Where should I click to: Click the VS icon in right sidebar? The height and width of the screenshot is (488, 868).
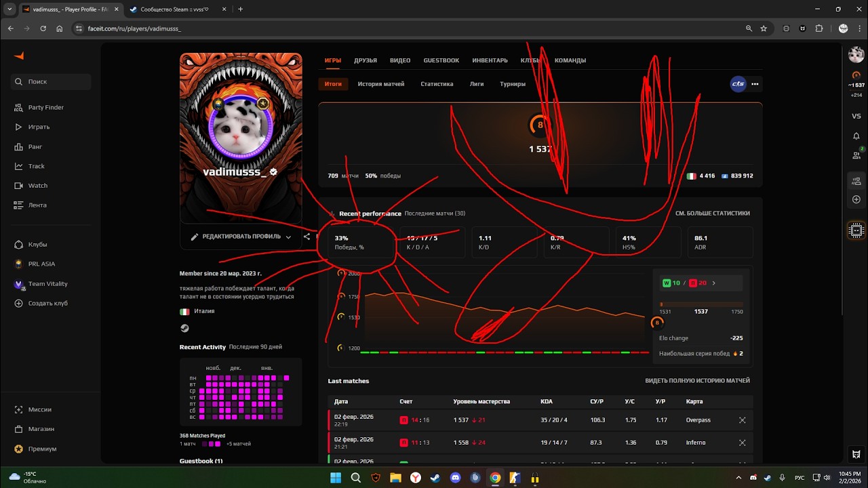click(856, 117)
